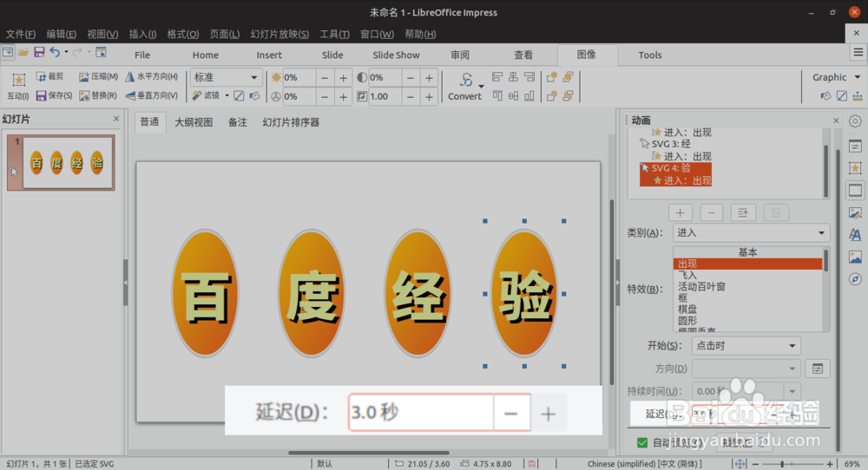
Task: Click the Convert icon
Action: 466,80
